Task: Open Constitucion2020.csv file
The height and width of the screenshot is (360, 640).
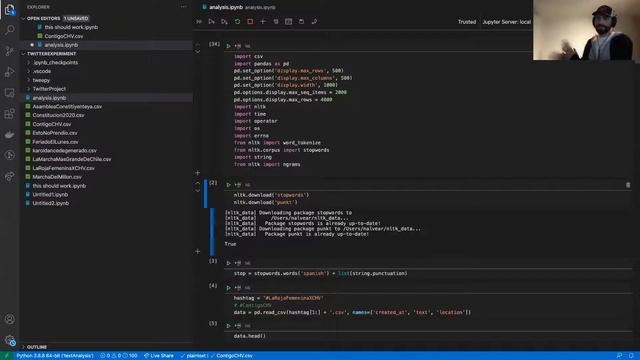Action: 58,115
